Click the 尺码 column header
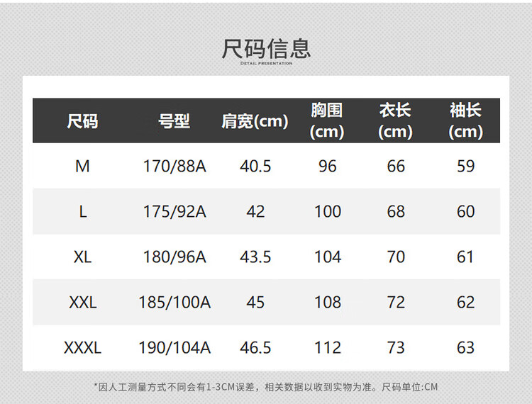The width and height of the screenshot is (532, 404). click(82, 121)
